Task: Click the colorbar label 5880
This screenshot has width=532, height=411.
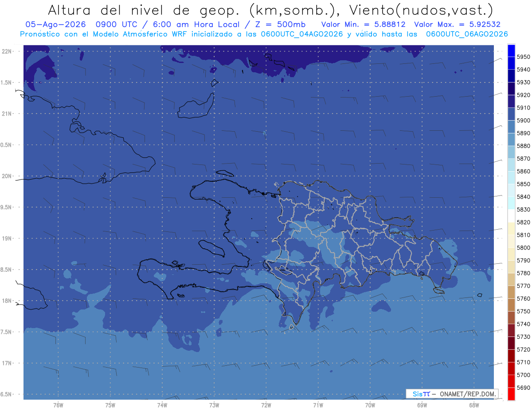Action: tap(523, 146)
